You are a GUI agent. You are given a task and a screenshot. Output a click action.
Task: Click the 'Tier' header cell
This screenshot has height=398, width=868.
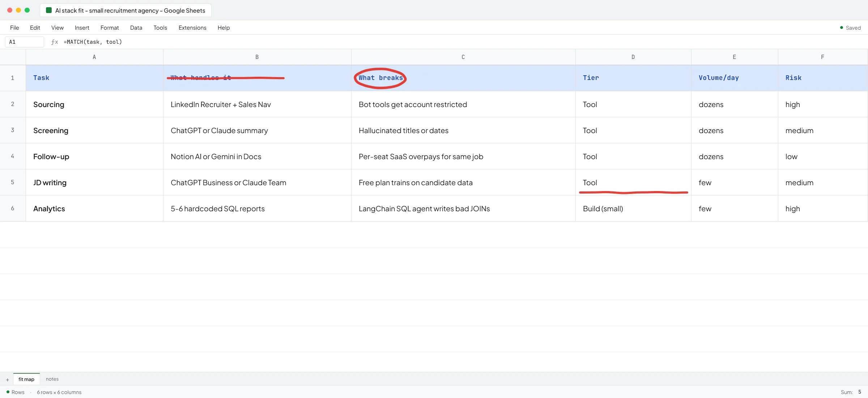[x=633, y=78]
